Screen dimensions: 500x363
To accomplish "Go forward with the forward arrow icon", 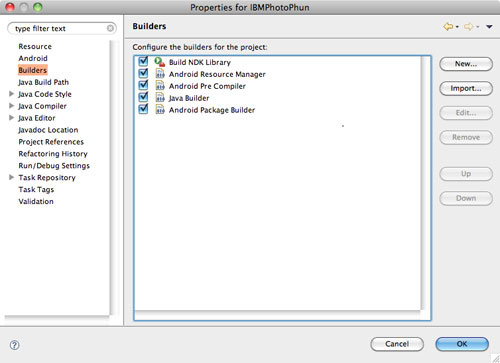I will (x=469, y=26).
